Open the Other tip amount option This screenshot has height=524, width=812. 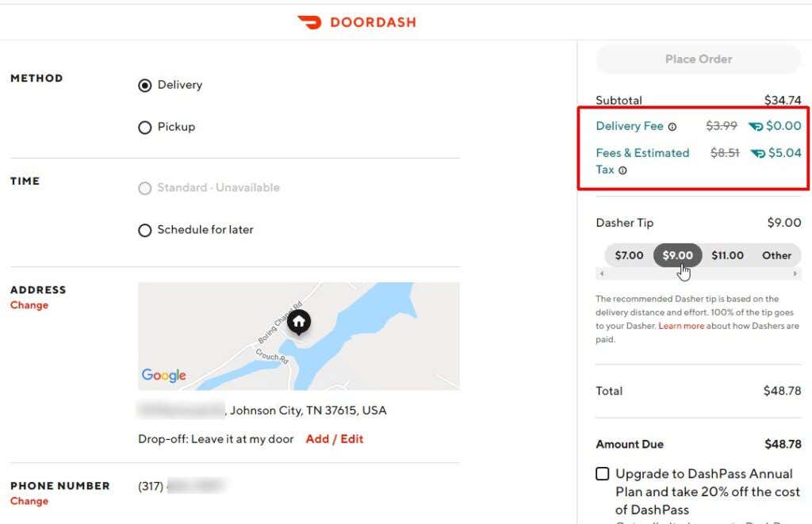point(776,255)
